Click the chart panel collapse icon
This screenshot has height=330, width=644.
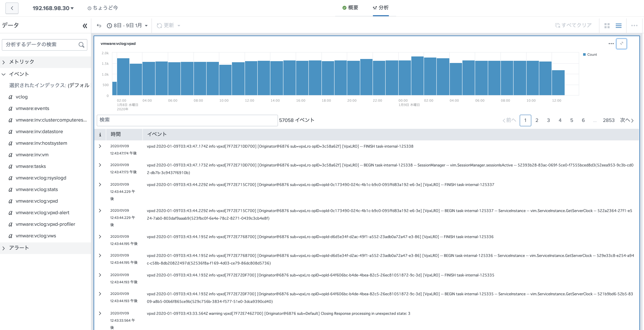click(x=622, y=44)
